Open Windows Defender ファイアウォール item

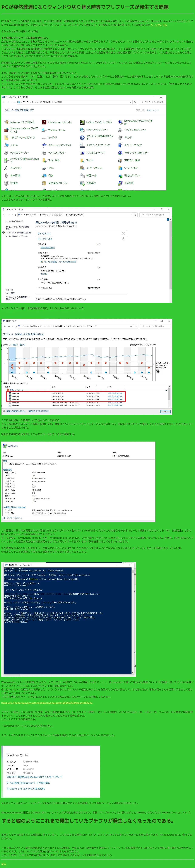pos(21,130)
